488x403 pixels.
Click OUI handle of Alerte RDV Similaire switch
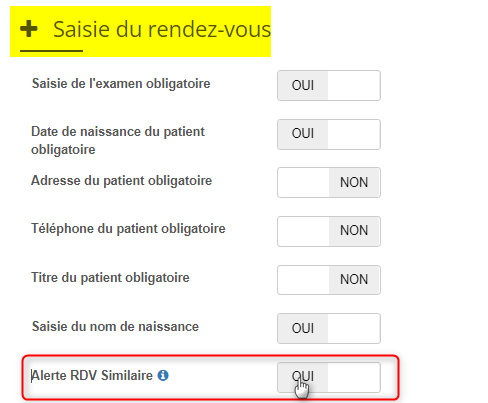[303, 377]
